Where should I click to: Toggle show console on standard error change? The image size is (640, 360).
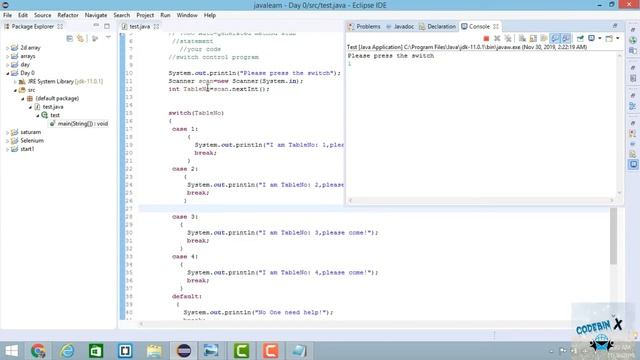click(x=566, y=38)
